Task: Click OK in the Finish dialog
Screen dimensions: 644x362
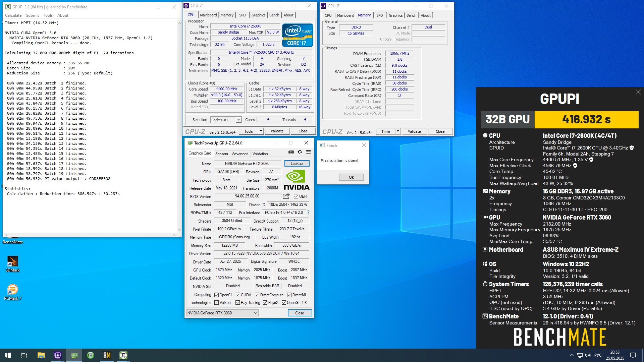Action: (x=351, y=177)
